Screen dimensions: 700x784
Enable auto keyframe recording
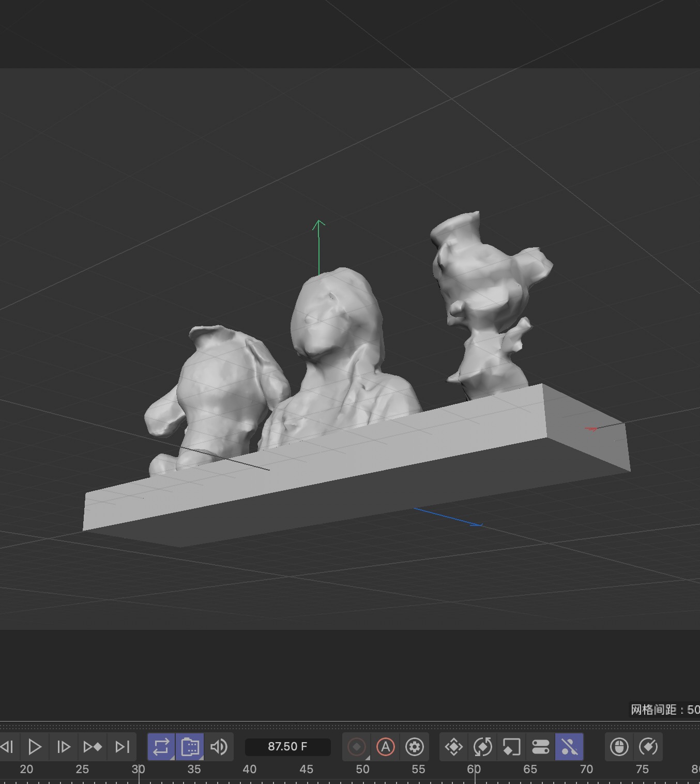357,747
